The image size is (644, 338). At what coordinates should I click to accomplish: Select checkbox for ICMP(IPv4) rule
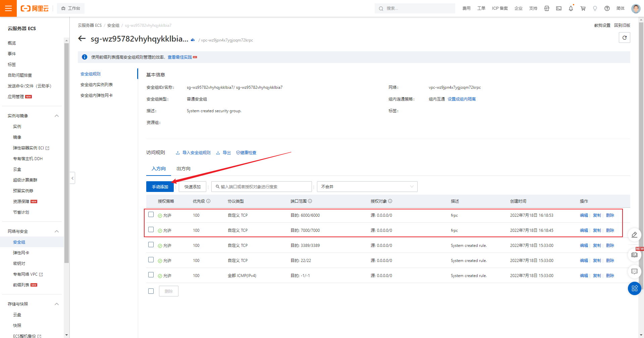(x=151, y=275)
